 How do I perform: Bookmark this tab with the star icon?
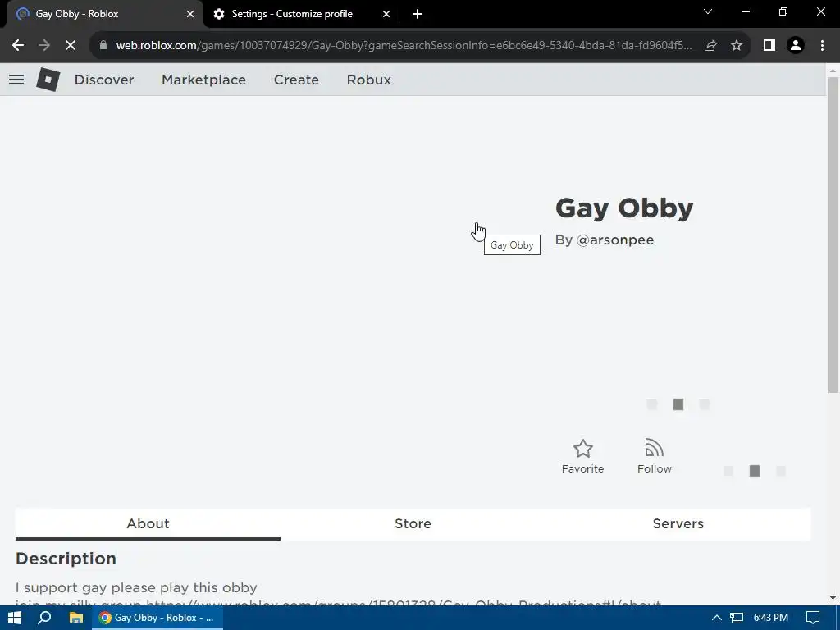(x=737, y=46)
